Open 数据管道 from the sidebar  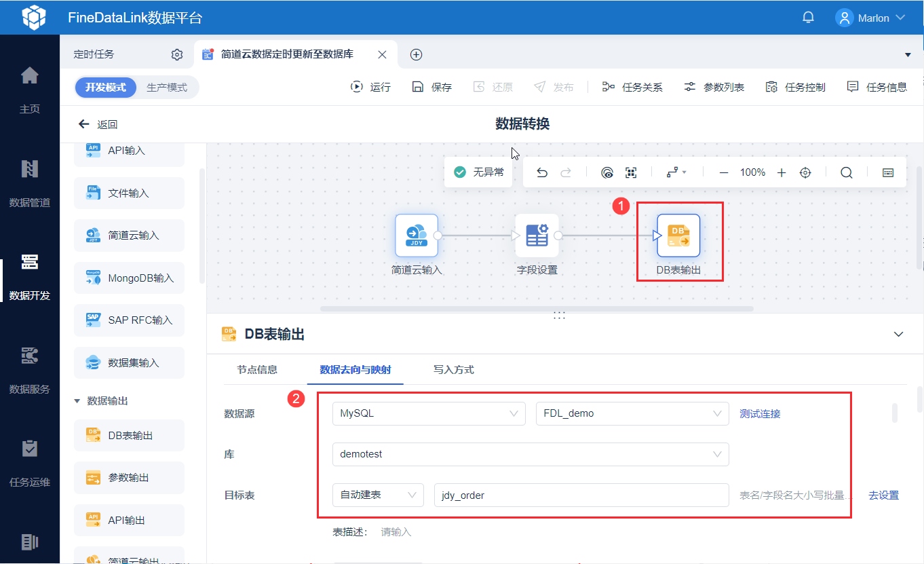[x=30, y=182]
